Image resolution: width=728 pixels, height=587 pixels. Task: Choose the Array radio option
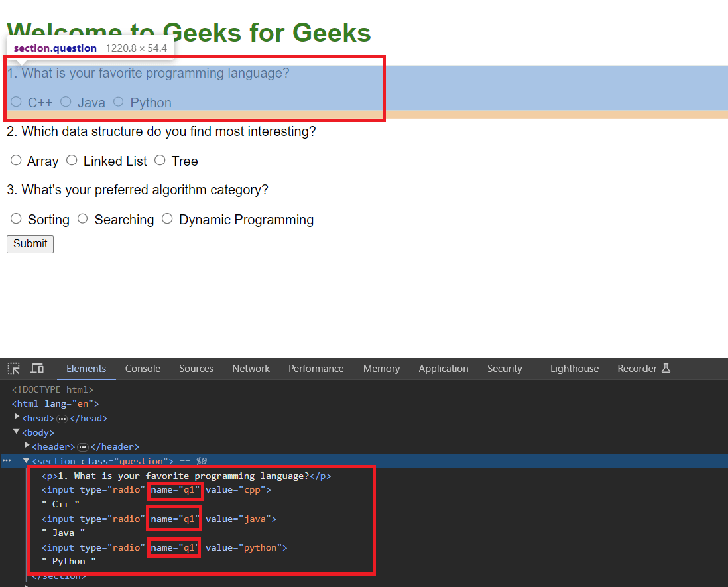(x=17, y=161)
